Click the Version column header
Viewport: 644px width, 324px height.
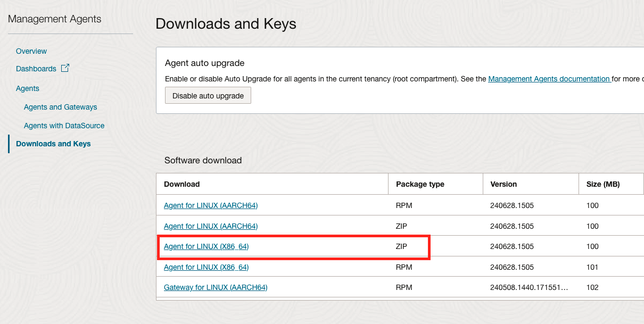502,184
